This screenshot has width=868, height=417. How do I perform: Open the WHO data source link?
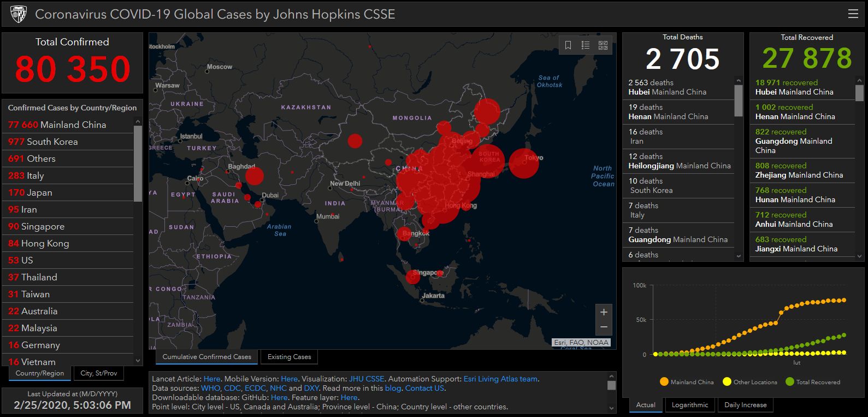point(211,388)
